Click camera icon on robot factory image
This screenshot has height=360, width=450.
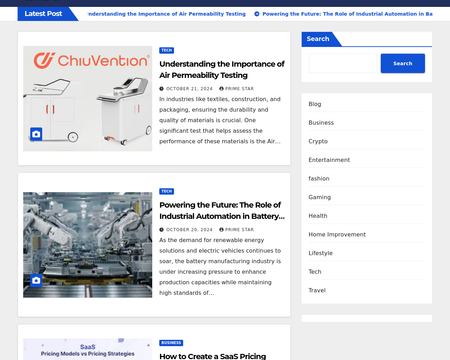[x=36, y=281]
